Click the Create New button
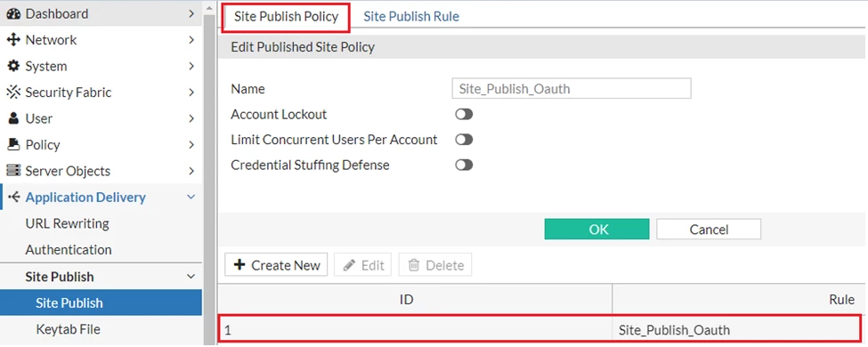The width and height of the screenshot is (868, 347). coord(276,265)
